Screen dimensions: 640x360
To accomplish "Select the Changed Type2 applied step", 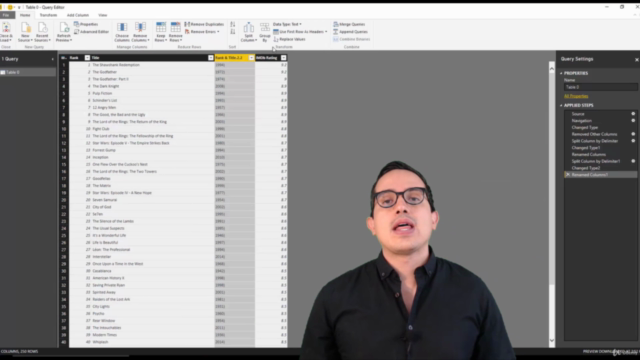I will [586, 168].
